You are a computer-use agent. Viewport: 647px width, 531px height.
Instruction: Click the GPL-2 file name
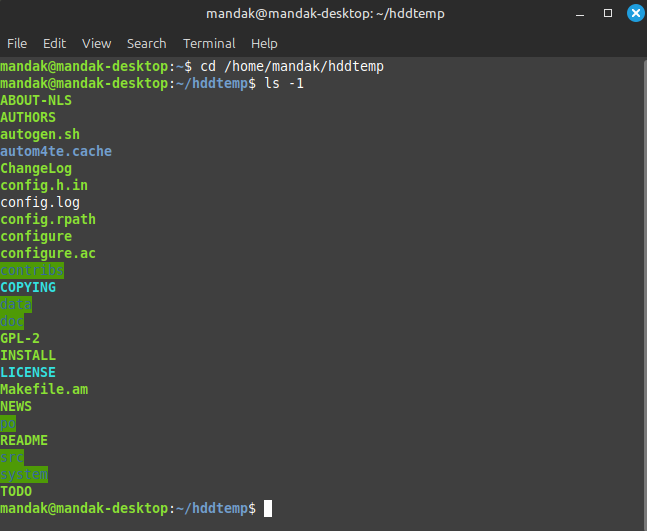coord(20,338)
